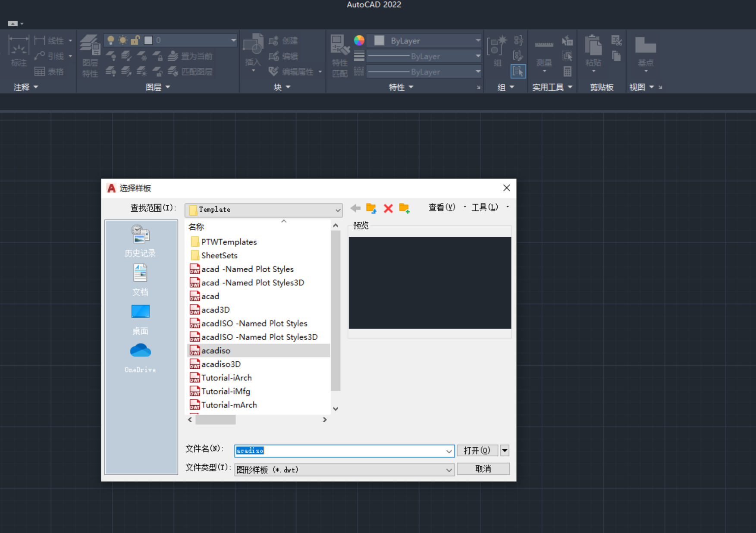Click the 取消 cancel button

click(x=483, y=469)
